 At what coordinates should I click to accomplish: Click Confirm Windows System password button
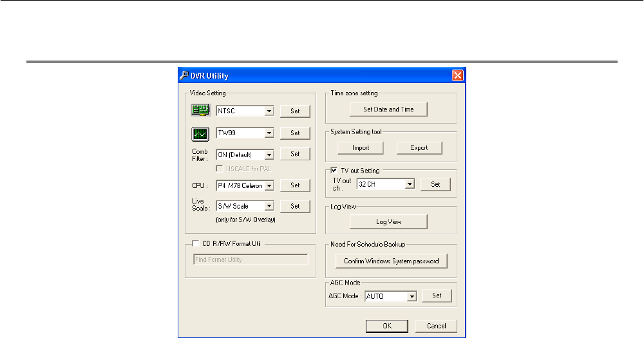[392, 261]
